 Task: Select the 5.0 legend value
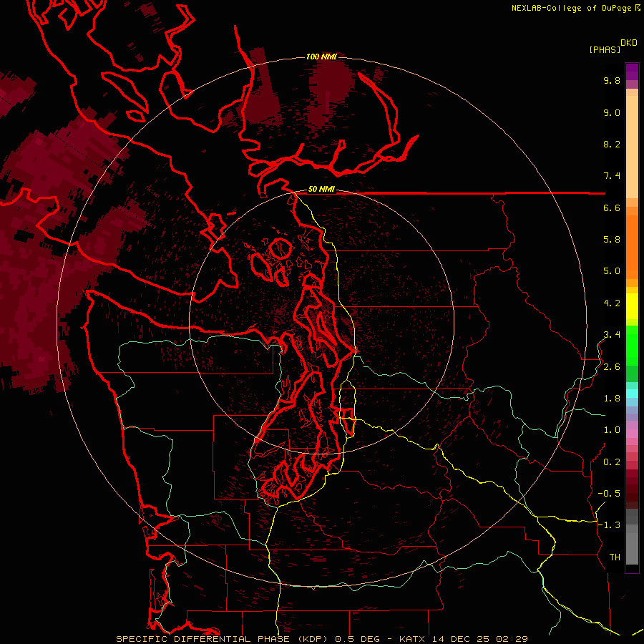[x=612, y=271]
